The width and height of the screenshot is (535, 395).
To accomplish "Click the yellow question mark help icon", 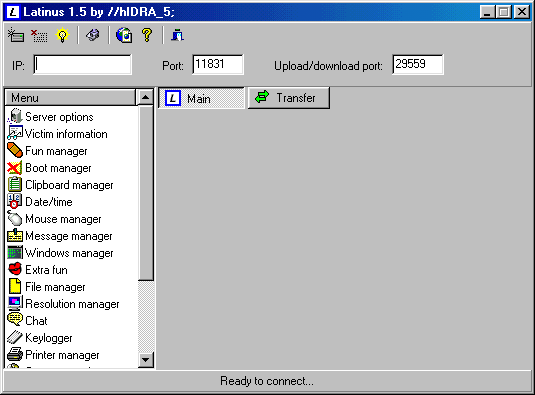I will coord(147,35).
